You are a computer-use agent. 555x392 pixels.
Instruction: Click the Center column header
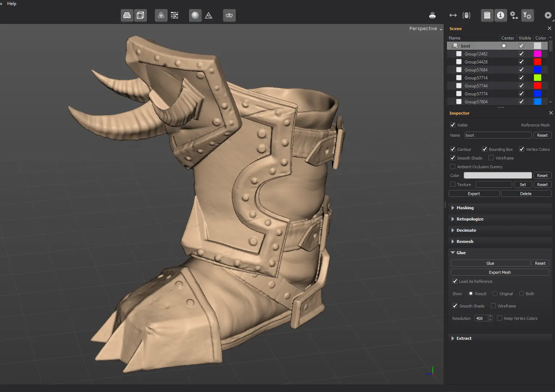(507, 38)
